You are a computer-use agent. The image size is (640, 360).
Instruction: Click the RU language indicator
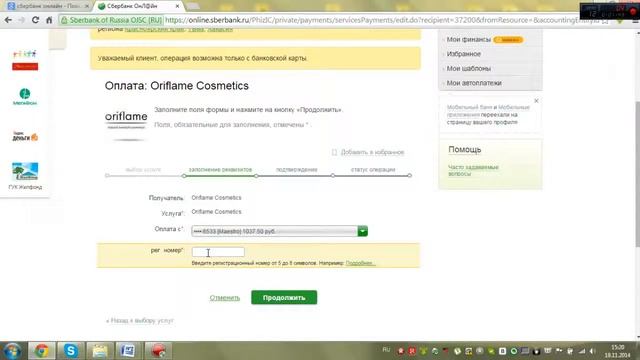coord(386,350)
